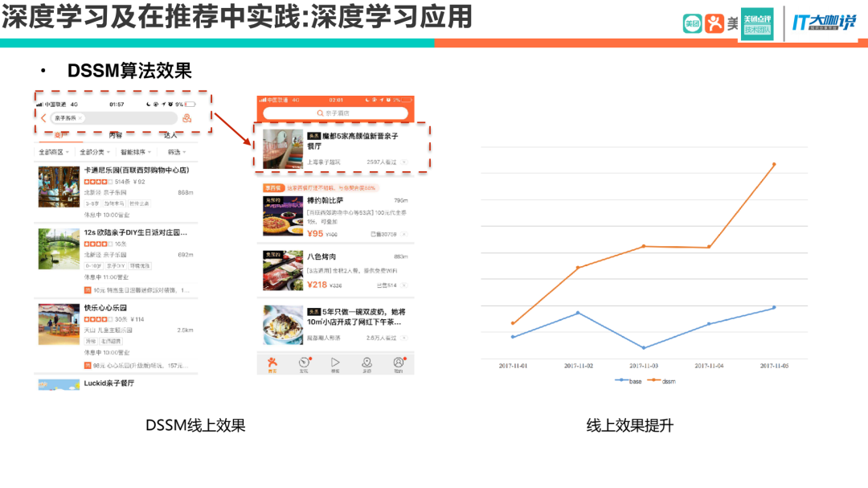Tap the 98元 心心乐园 deal row

(137, 366)
